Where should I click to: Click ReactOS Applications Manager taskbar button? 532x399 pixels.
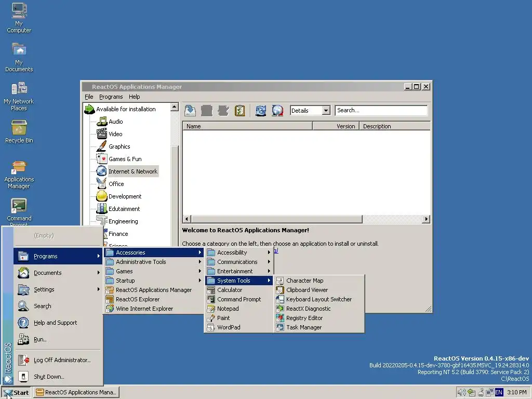[76, 393]
